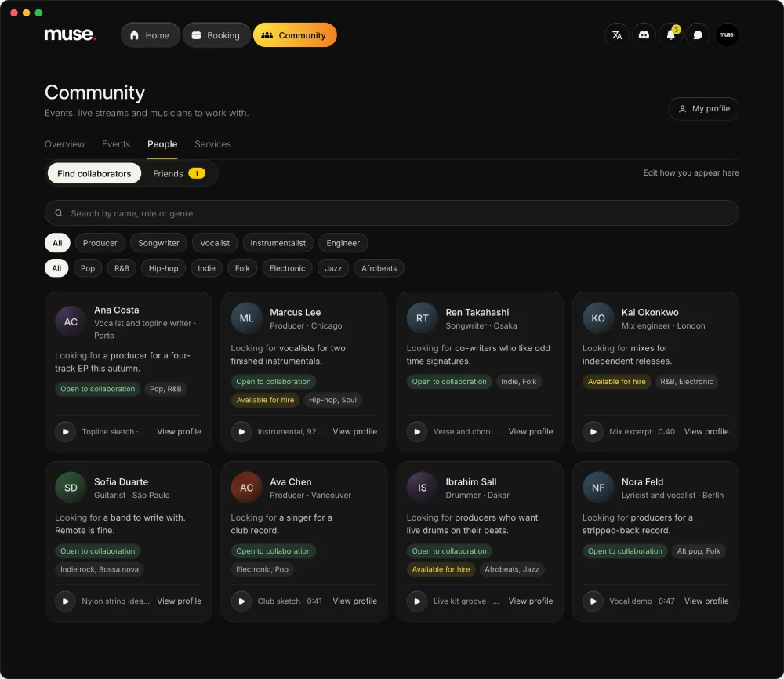The image size is (784, 679).
Task: Filter roles by Instrumentalist
Action: [278, 243]
